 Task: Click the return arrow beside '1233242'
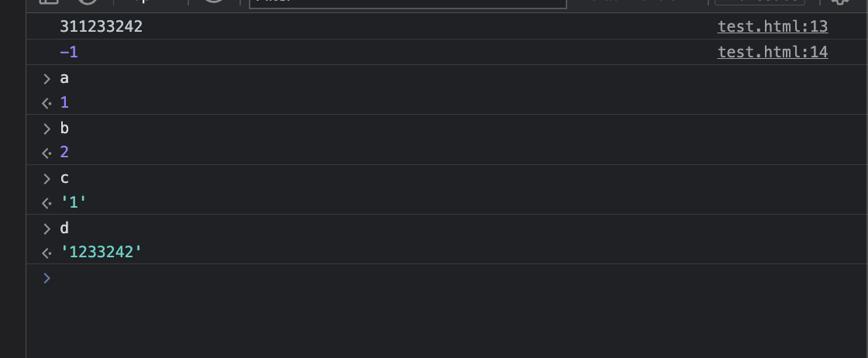point(47,253)
